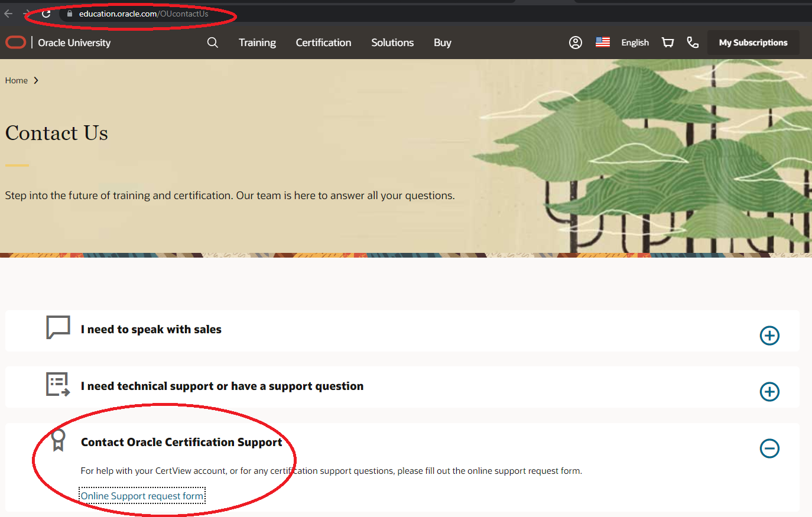
Task: Open the Certification menu
Action: [323, 43]
